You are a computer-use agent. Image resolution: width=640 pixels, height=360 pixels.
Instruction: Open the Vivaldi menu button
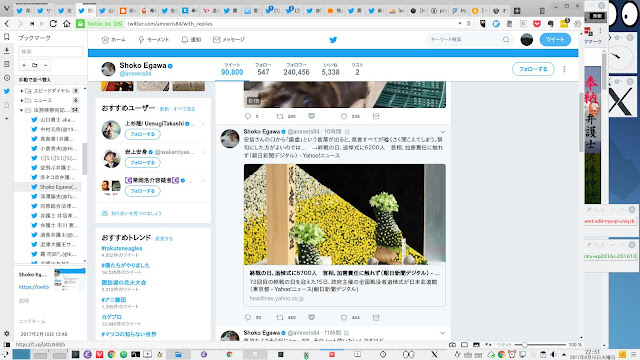click(6, 9)
